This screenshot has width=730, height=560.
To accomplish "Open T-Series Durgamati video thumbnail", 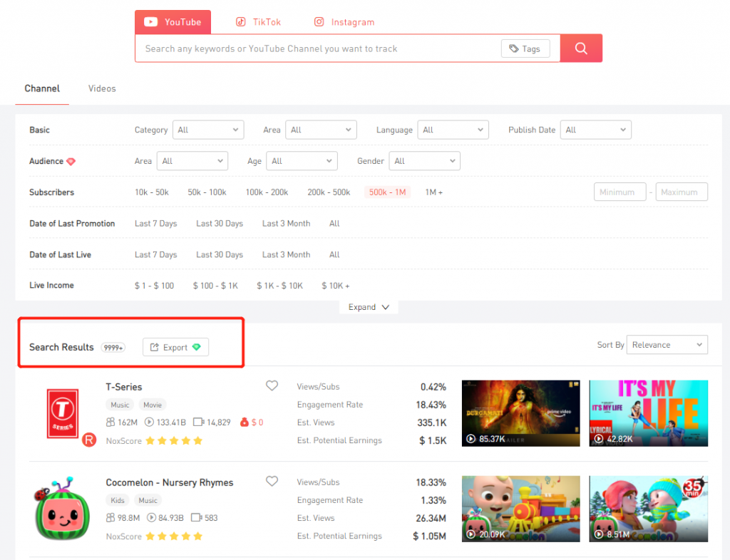I will (x=520, y=413).
